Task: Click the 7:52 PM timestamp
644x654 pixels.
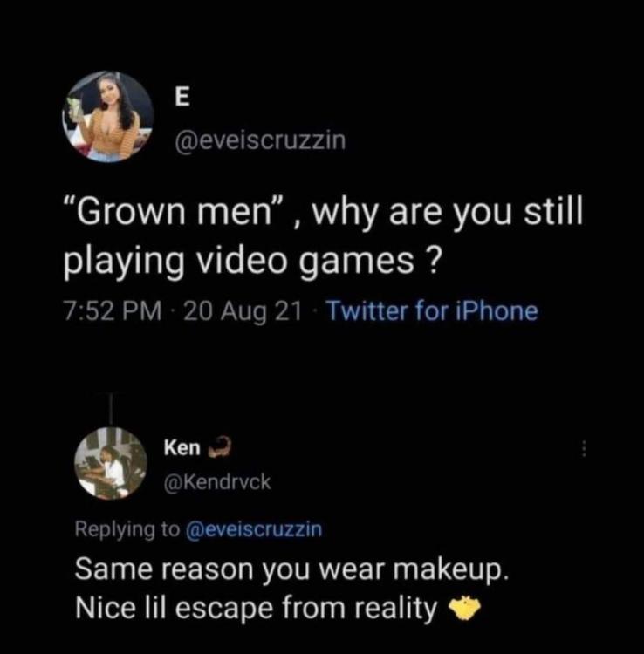Action: click(x=110, y=311)
